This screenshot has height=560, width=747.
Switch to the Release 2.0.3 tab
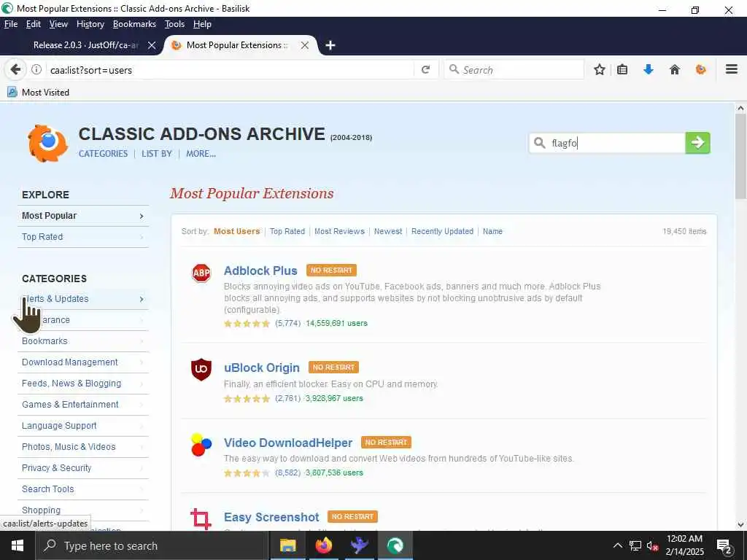tap(86, 45)
